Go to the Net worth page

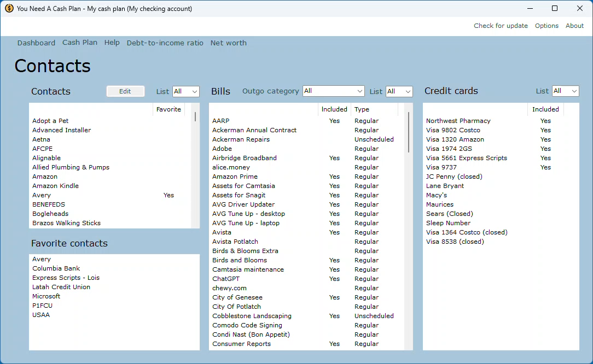tap(228, 43)
